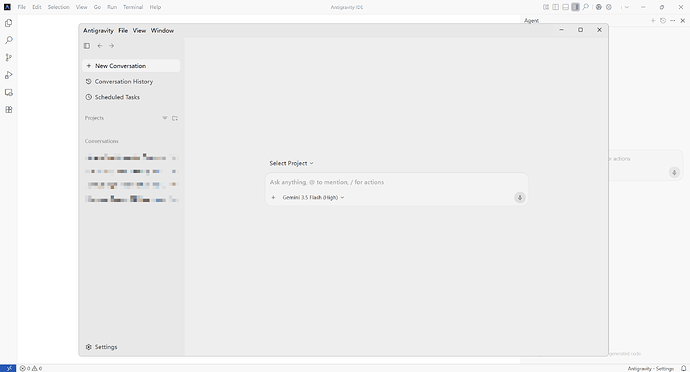Click the leftmost layout icon in IDE title bar
The width and height of the screenshot is (690, 372).
coord(546,7)
